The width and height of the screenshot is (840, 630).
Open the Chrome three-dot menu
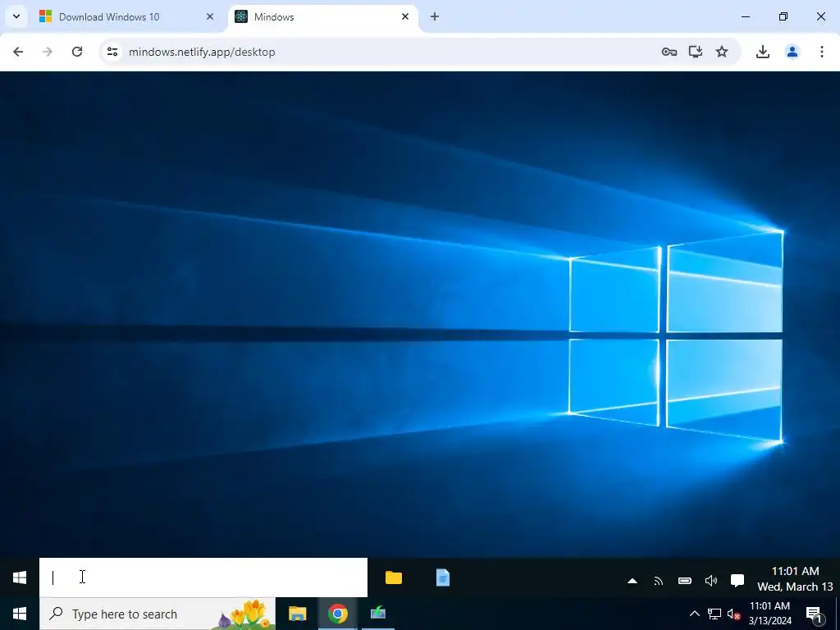click(x=822, y=52)
